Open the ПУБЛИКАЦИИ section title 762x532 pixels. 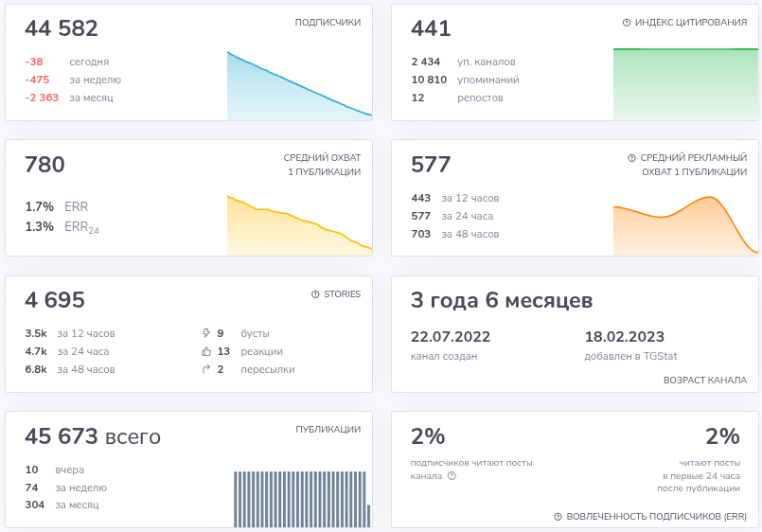pos(328,430)
